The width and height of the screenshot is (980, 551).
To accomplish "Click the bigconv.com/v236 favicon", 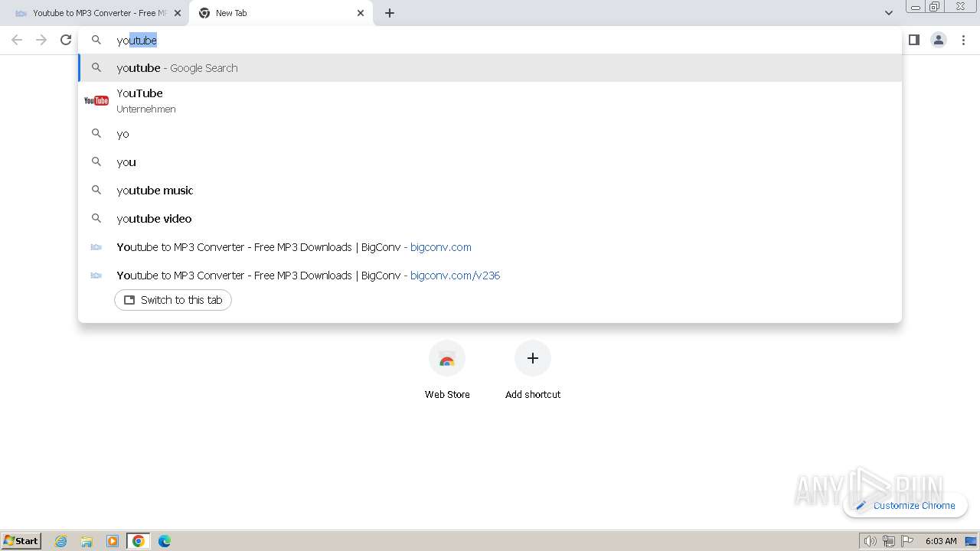I will (x=96, y=275).
